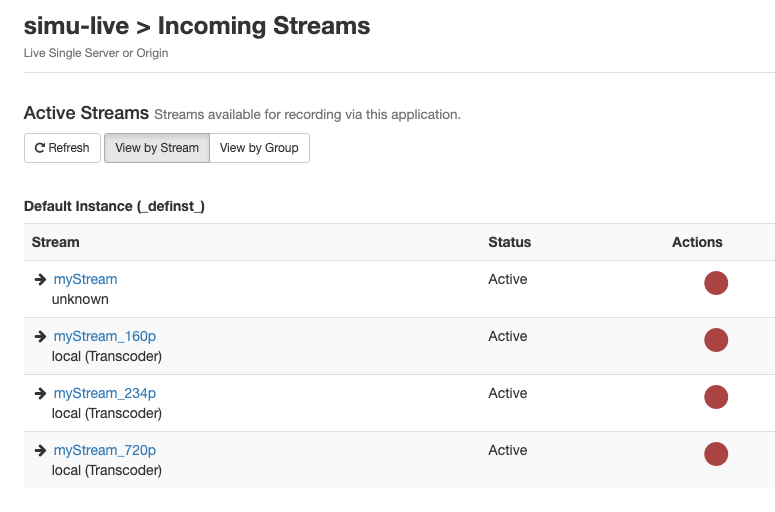Screen dimensions: 775x512
Task: Click the record button for myStream
Action: pos(716,283)
